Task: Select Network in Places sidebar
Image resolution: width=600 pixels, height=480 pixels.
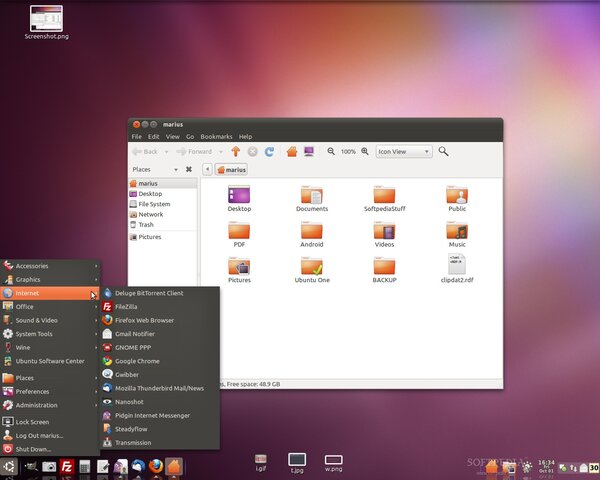Action: pos(163,214)
